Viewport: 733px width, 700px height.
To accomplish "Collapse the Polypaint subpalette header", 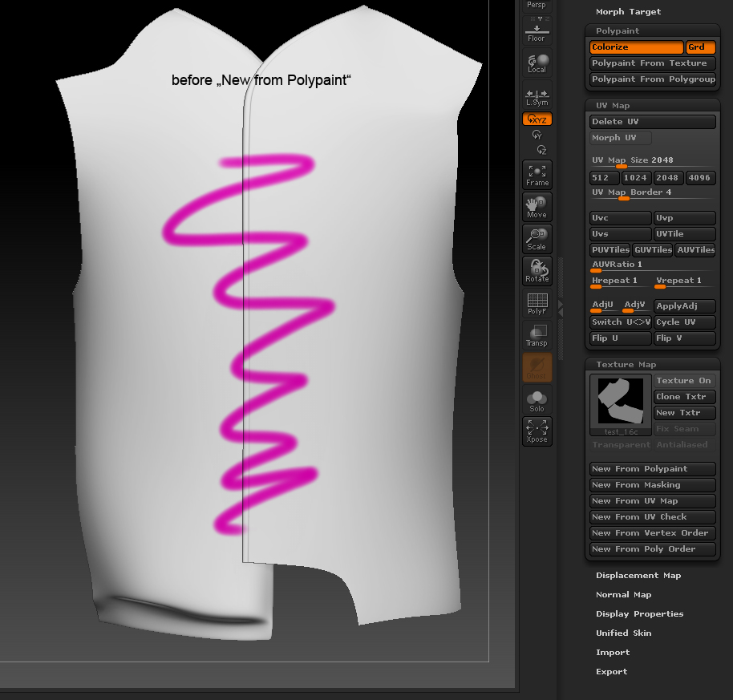I will click(618, 30).
